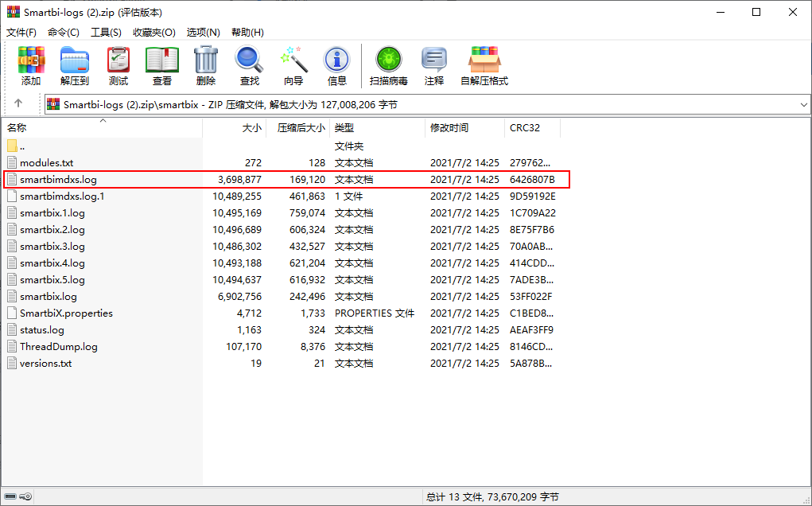
Task: Click size value 10,489,255
Action: (x=237, y=197)
